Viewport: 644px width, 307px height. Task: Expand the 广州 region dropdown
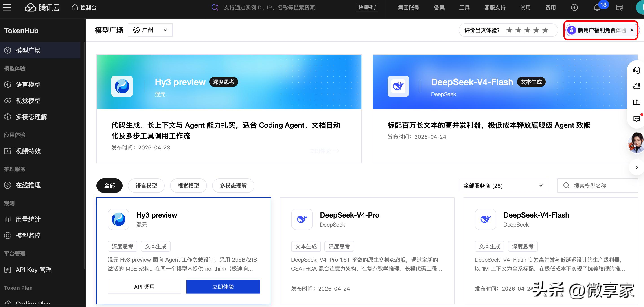click(x=150, y=30)
